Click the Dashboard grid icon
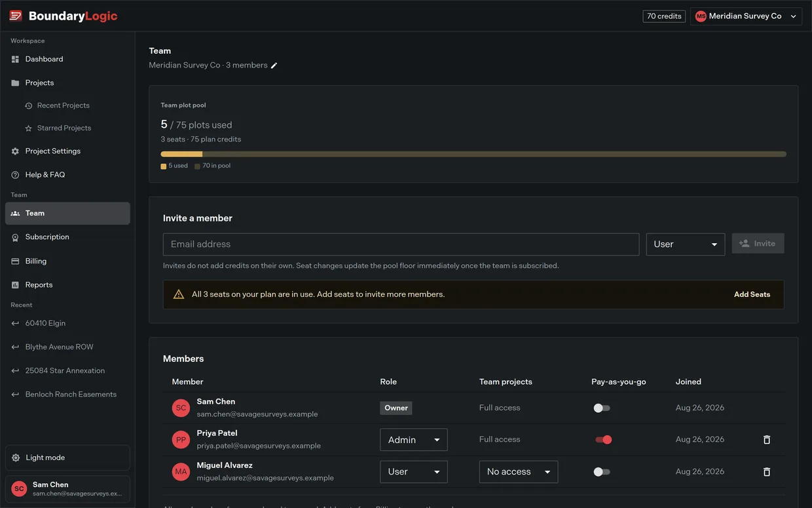Viewport: 812px width, 508px height. click(15, 60)
